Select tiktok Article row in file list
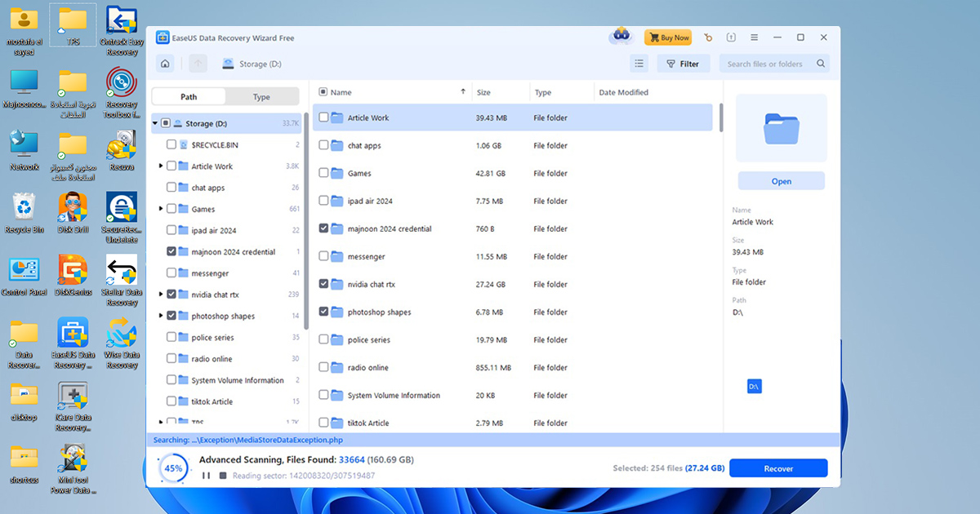This screenshot has height=514, width=980. (x=513, y=423)
